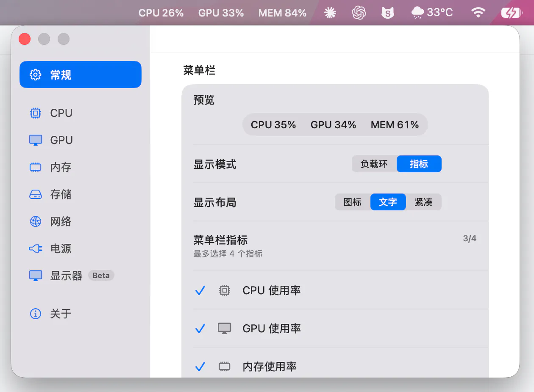The image size is (534, 392).
Task: Uncheck the CPU 使用率 checkmark
Action: [200, 290]
